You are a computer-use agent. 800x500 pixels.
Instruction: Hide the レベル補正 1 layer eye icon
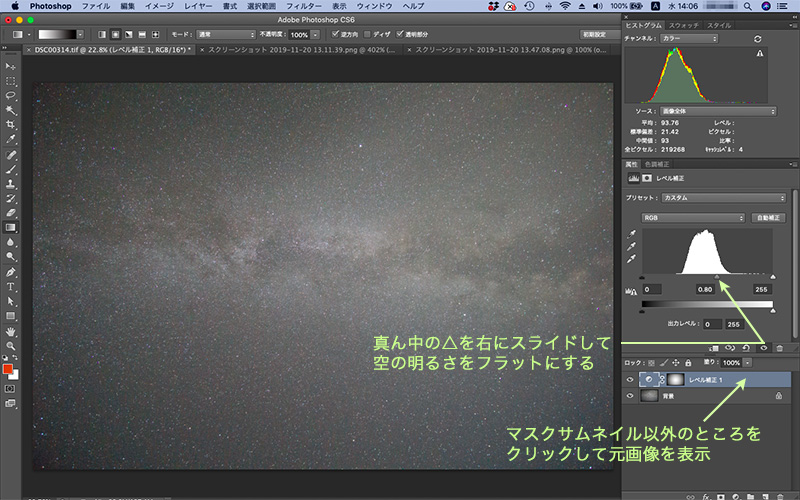(630, 380)
